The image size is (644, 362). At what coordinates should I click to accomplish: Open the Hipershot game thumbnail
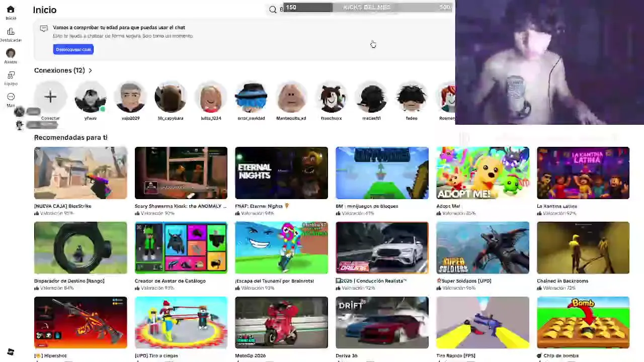(80, 323)
